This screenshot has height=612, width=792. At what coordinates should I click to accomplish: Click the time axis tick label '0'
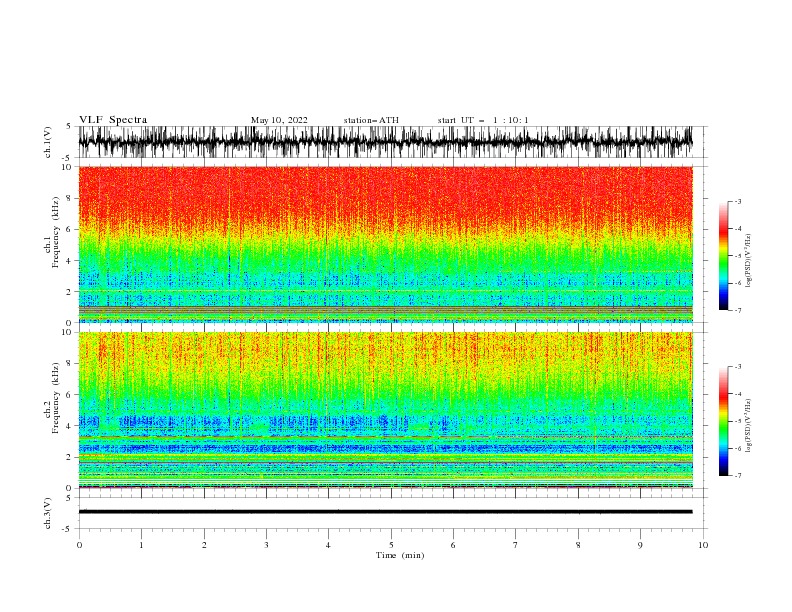pos(79,545)
